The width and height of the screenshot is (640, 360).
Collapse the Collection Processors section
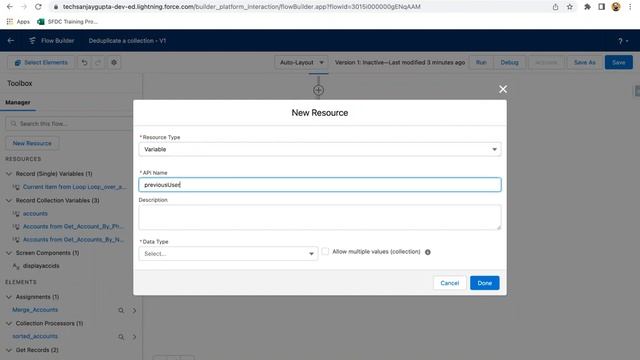click(9, 323)
